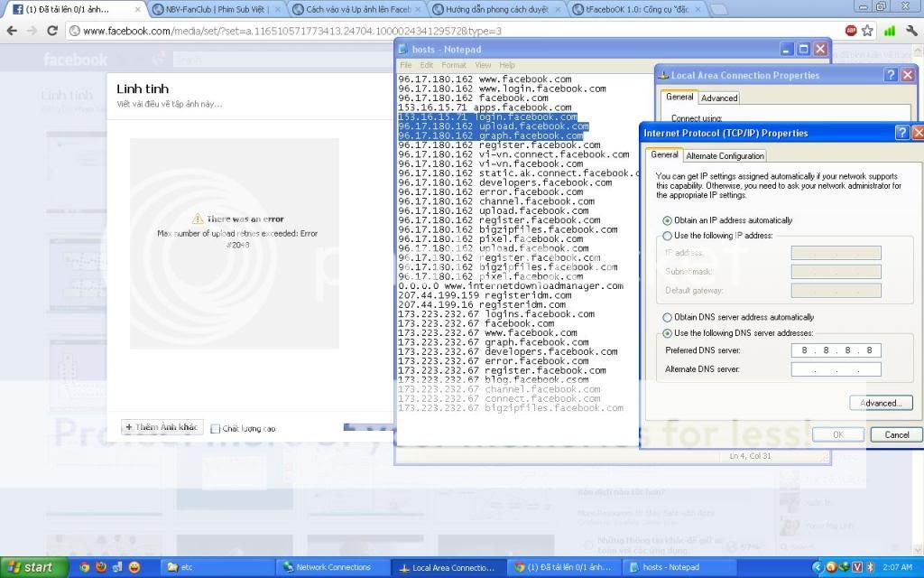Launch Firefox from the quick launch bar
924x578 pixels.
(101, 567)
